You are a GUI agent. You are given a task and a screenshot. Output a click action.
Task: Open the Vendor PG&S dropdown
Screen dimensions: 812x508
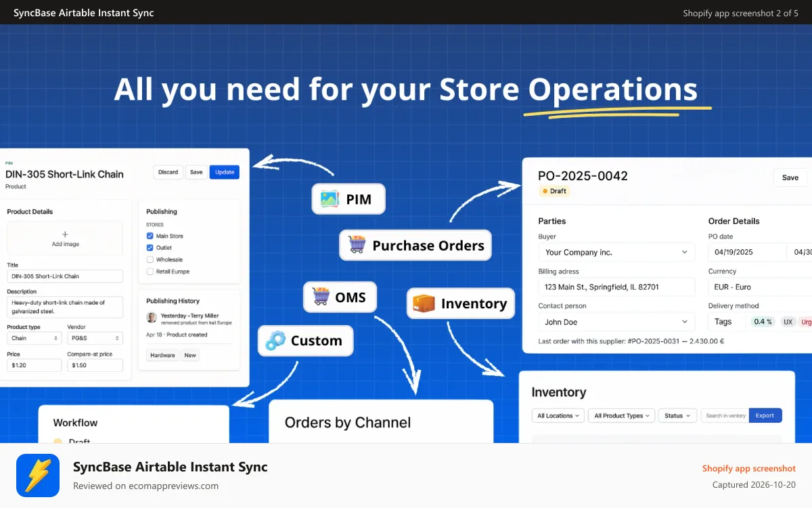click(x=95, y=338)
